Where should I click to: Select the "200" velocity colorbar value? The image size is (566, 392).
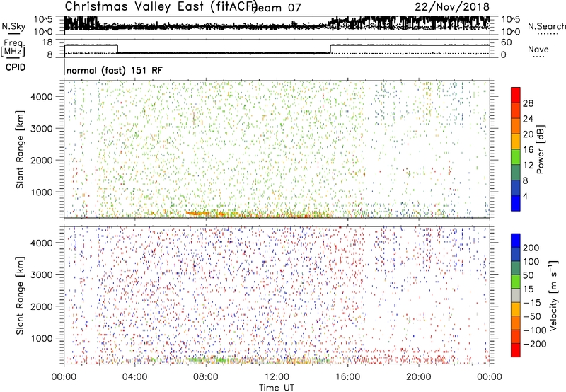point(531,248)
